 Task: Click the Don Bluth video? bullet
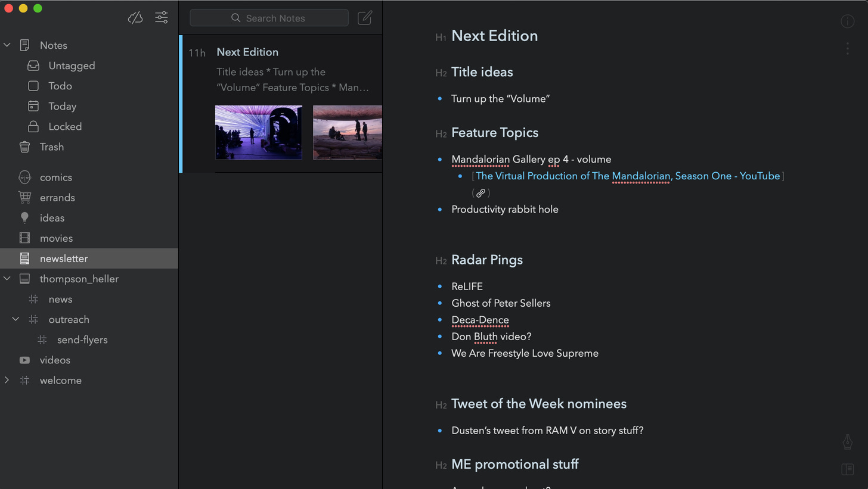tap(491, 336)
